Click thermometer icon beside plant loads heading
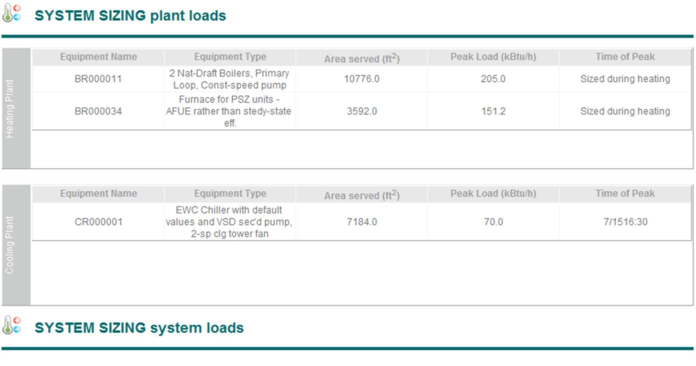The image size is (696, 366). point(12,14)
